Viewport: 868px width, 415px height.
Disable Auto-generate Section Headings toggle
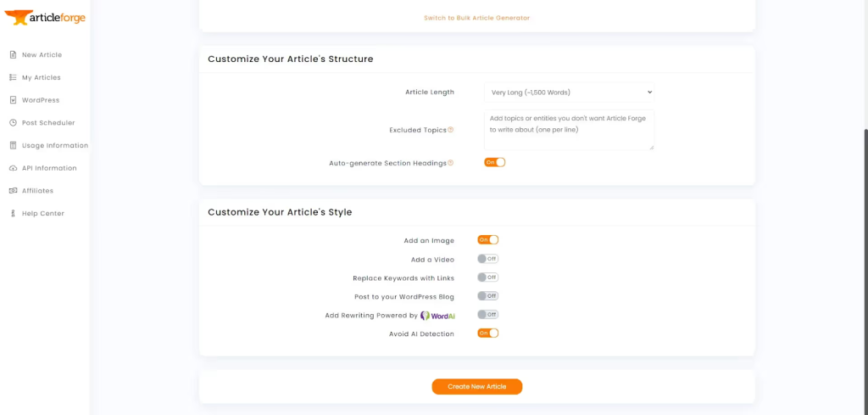pos(495,162)
